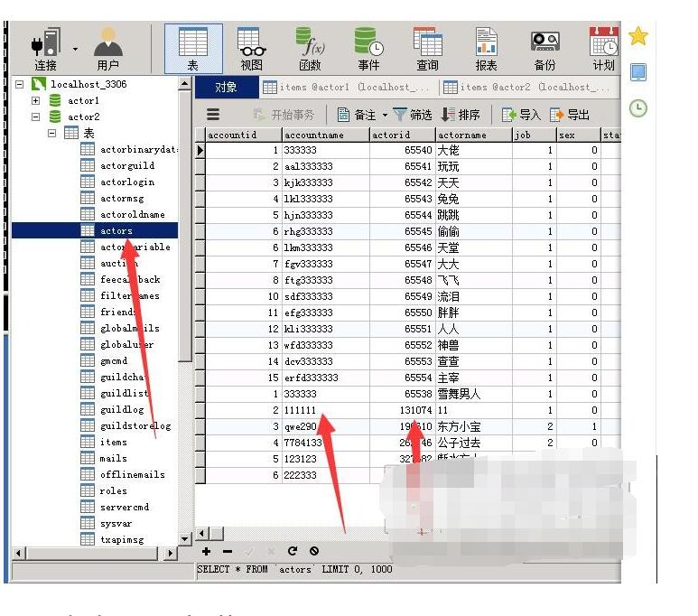Screen dimensions: 698x616
Task: Open the 视图 views section
Action: point(252,48)
